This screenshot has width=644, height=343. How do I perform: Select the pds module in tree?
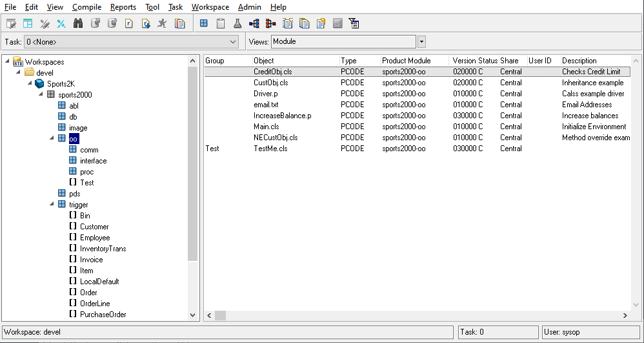pyautogui.click(x=74, y=194)
